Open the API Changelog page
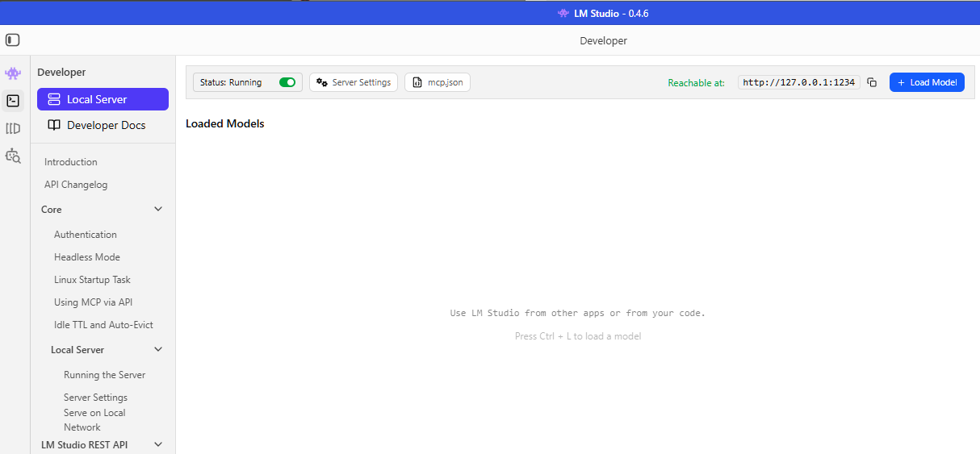 tap(76, 185)
